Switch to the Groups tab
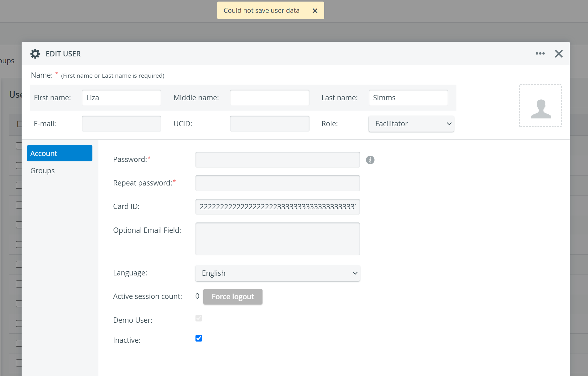588x376 pixels. click(43, 171)
